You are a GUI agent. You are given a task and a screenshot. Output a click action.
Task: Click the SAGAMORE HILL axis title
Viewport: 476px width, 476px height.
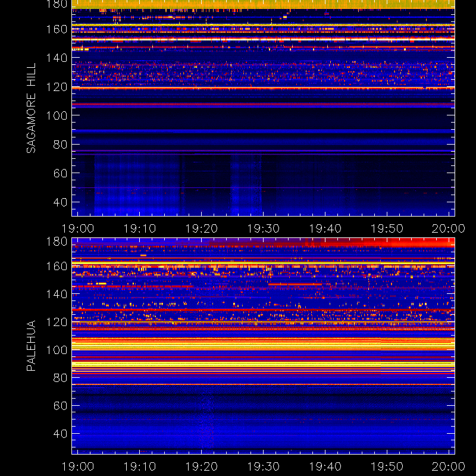pos(31,108)
